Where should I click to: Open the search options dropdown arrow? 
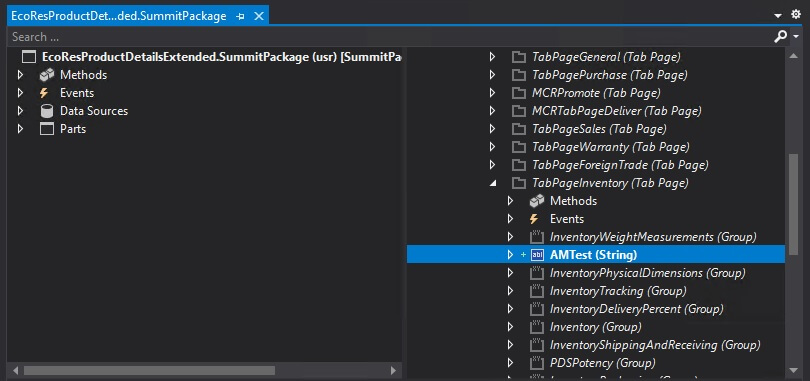tap(796, 37)
